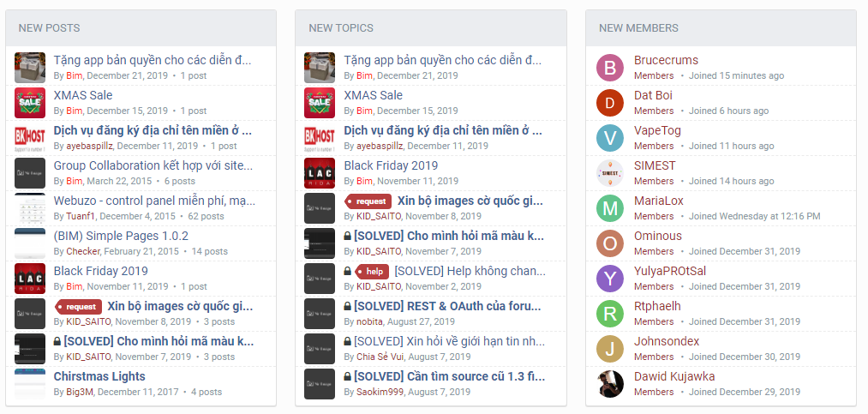Screen dimensions: 868x414
Task: Select Rtphaelh green R avatar
Action: click(610, 314)
